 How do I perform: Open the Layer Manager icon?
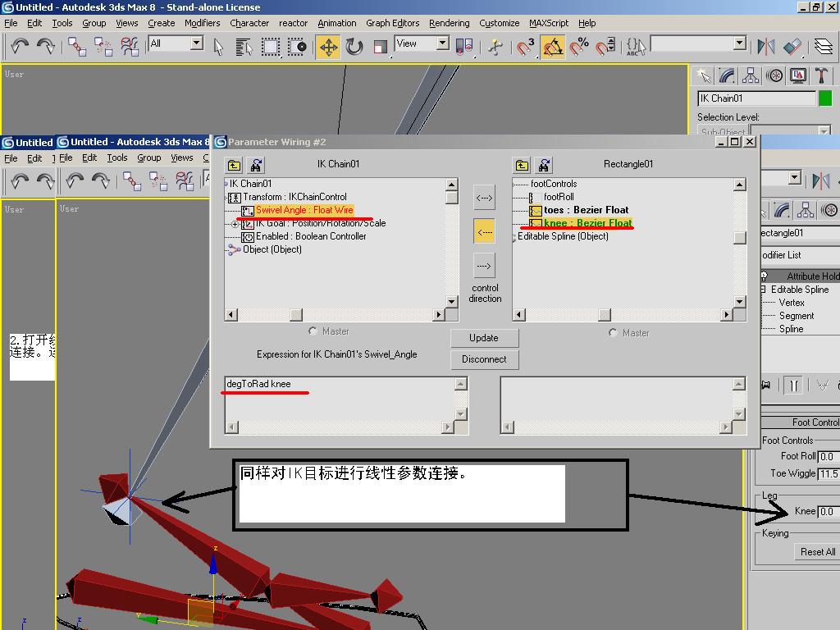[x=824, y=47]
